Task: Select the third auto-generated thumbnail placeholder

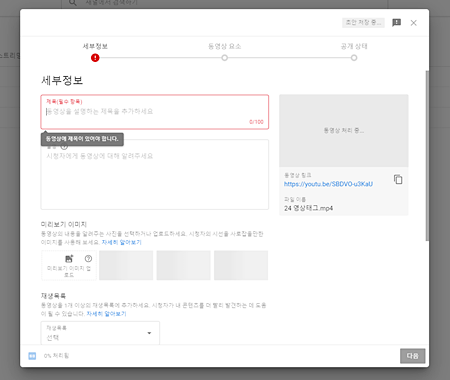Action: tap(241, 265)
